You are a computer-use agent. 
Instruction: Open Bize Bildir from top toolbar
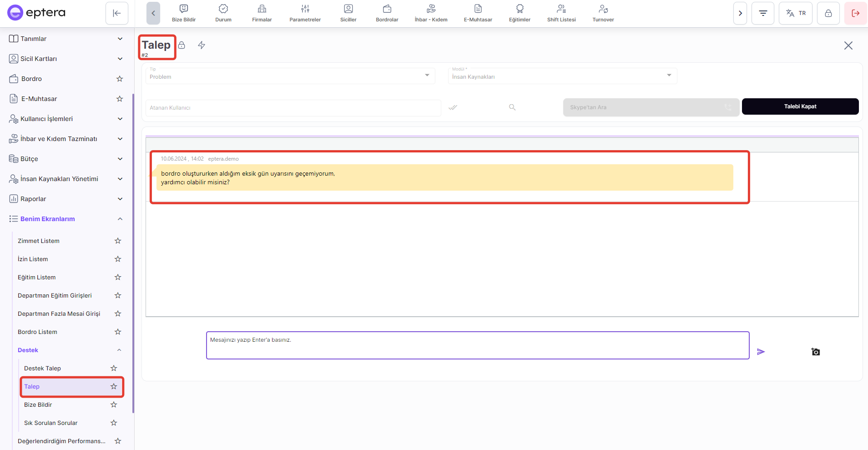184,13
